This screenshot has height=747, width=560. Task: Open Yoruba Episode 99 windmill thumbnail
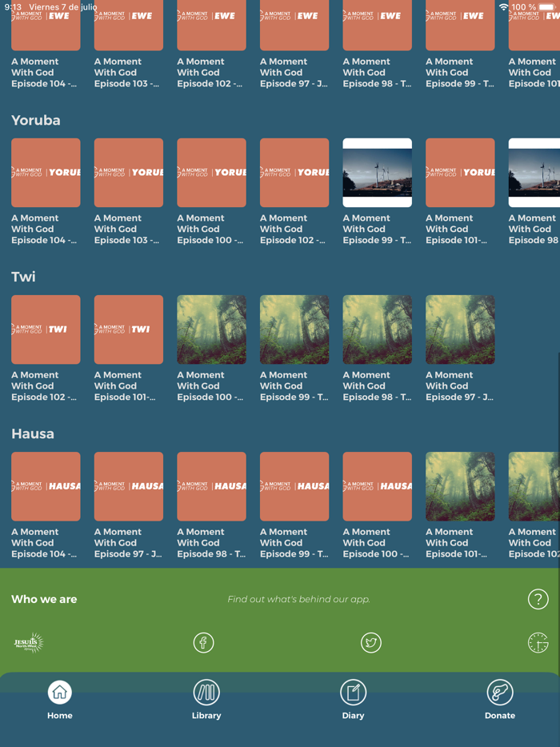[378, 173]
